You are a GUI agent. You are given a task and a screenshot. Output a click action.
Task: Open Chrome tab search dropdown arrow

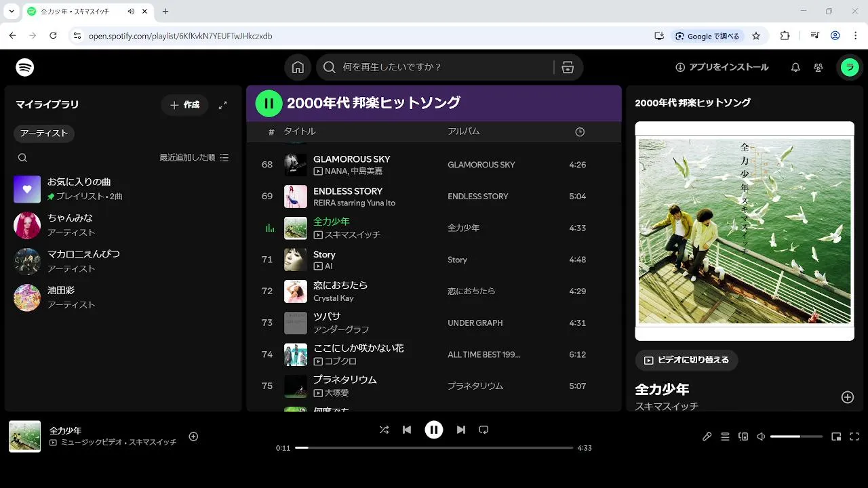tap(12, 12)
